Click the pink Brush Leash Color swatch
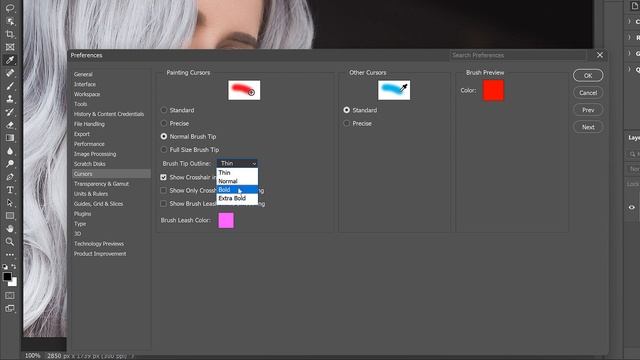 click(226, 220)
